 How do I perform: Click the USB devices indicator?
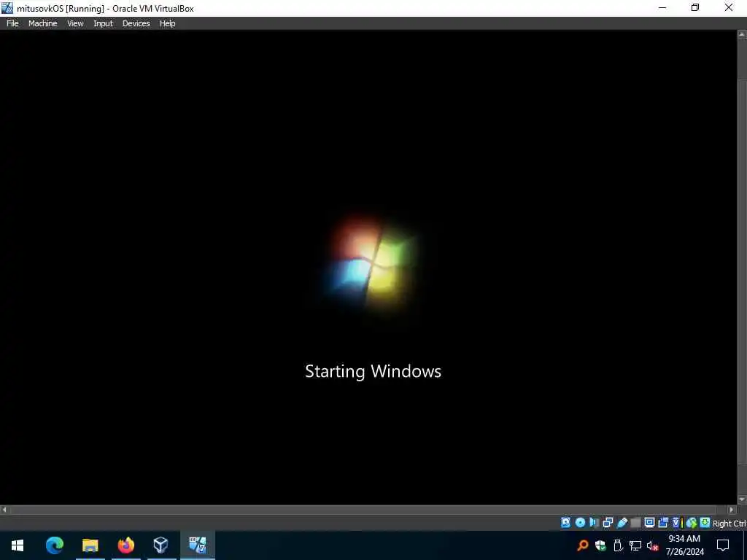pos(622,522)
